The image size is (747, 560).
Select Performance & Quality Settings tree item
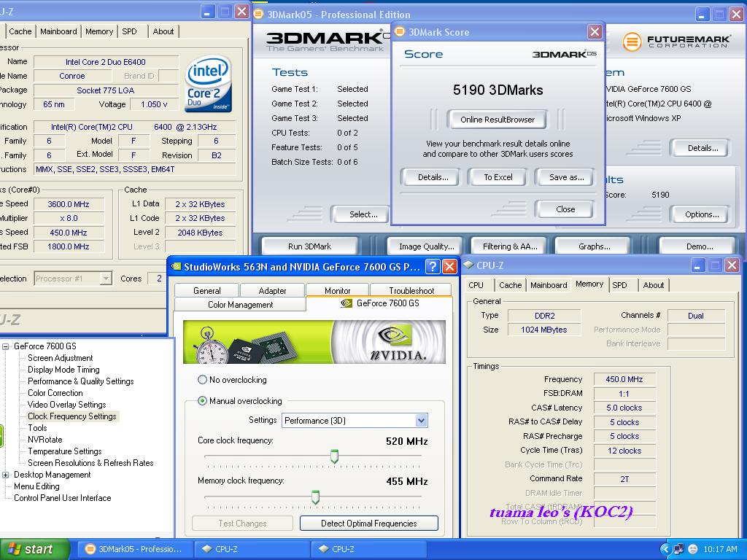(80, 381)
